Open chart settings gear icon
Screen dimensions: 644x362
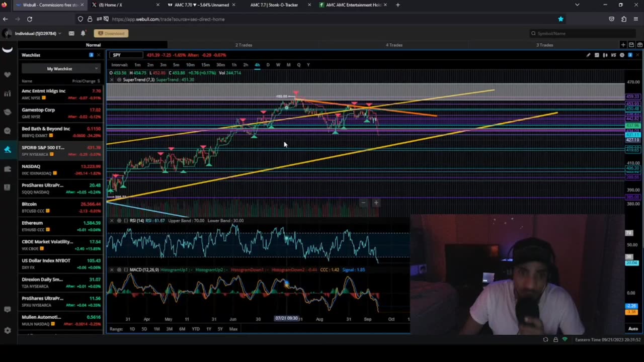(x=622, y=55)
